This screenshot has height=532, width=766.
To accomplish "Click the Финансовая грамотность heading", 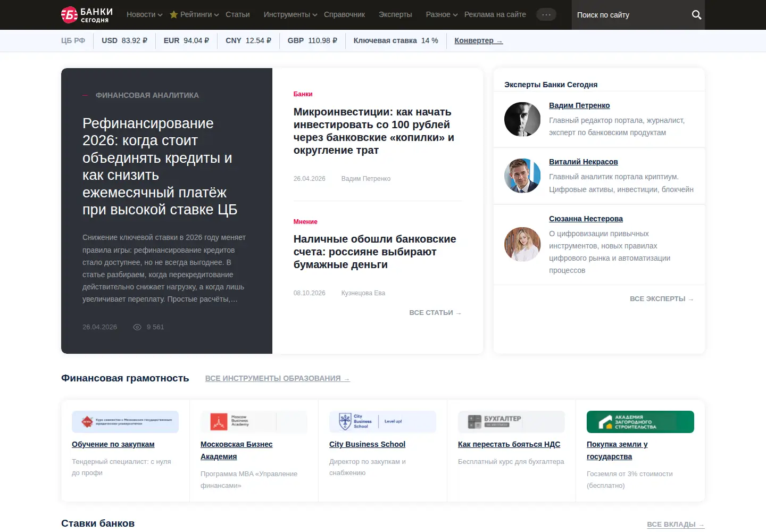I will (x=125, y=378).
